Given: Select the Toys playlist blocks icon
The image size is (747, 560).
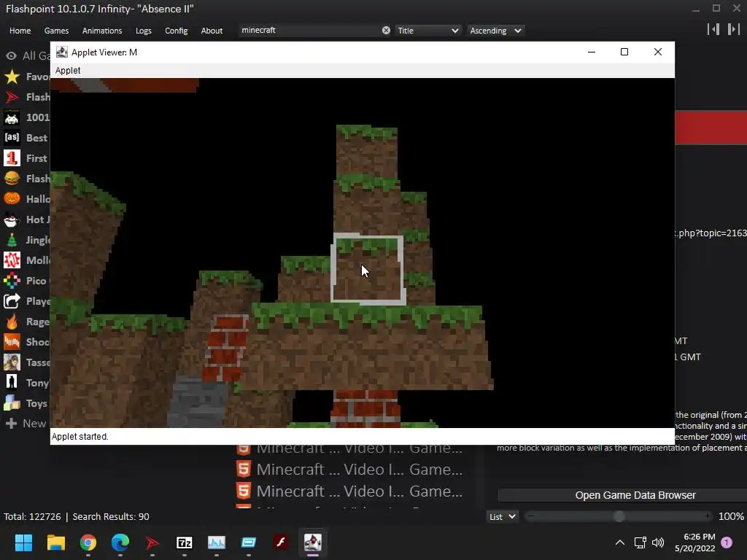Looking at the screenshot, I should click(12, 403).
